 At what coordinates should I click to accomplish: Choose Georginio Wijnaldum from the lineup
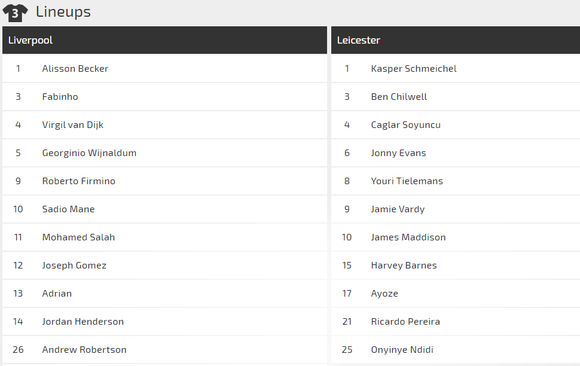click(x=89, y=153)
